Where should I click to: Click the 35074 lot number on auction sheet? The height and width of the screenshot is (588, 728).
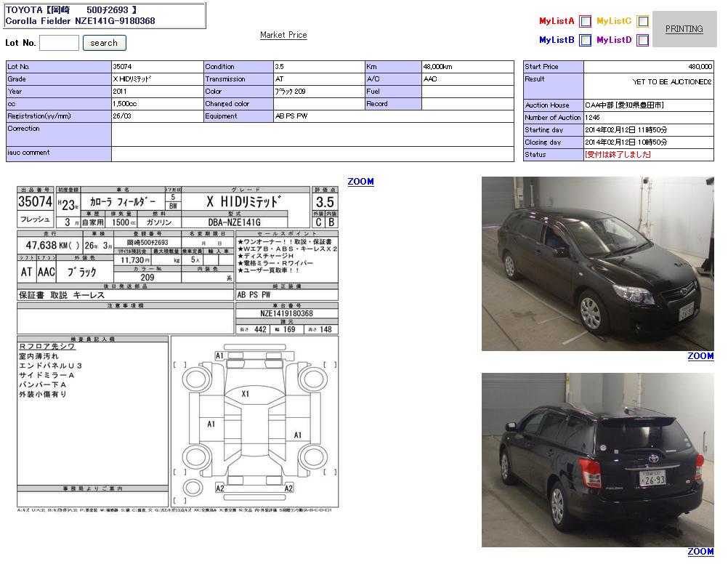pyautogui.click(x=35, y=201)
